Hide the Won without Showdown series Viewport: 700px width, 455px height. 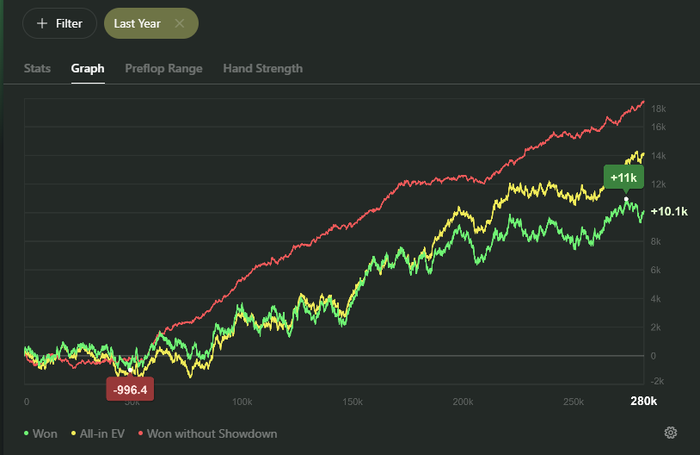(212, 434)
